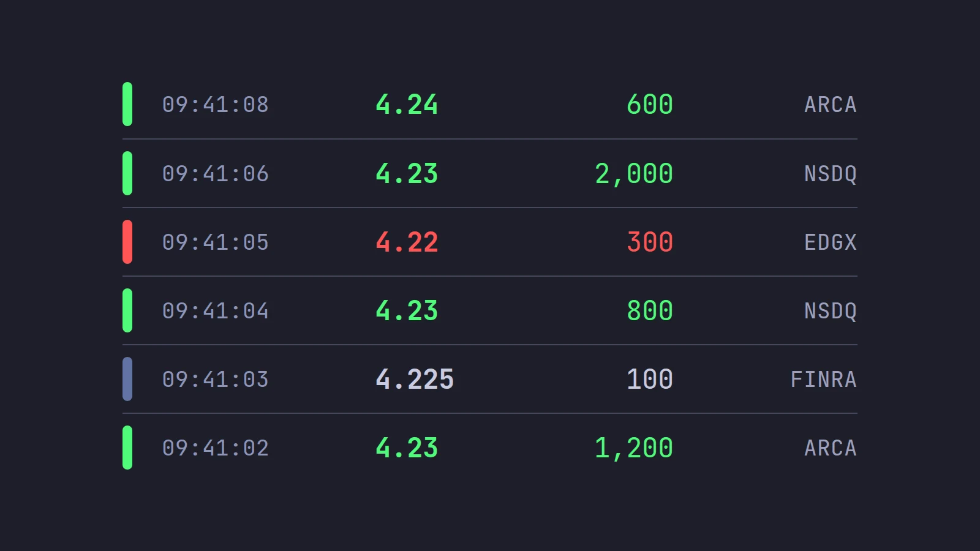The width and height of the screenshot is (980, 551).
Task: Select the 09:41:06 timestamp
Action: tap(215, 174)
